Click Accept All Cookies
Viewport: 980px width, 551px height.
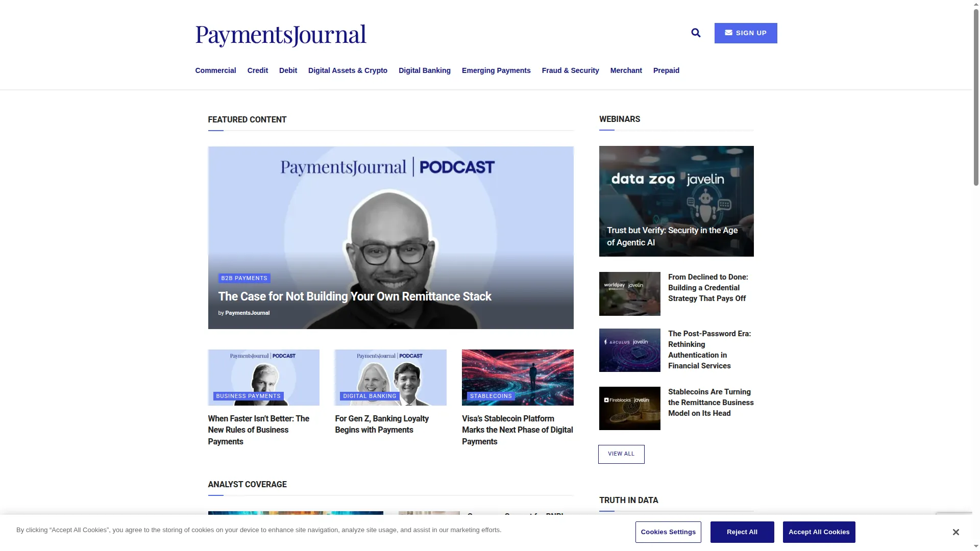(x=819, y=532)
